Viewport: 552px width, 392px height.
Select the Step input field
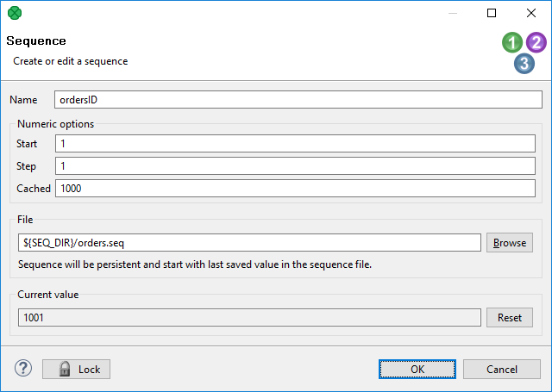pos(295,165)
